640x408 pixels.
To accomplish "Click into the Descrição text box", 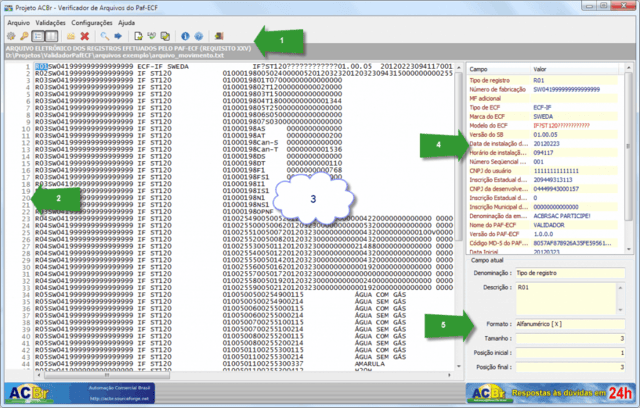I will pos(566,299).
